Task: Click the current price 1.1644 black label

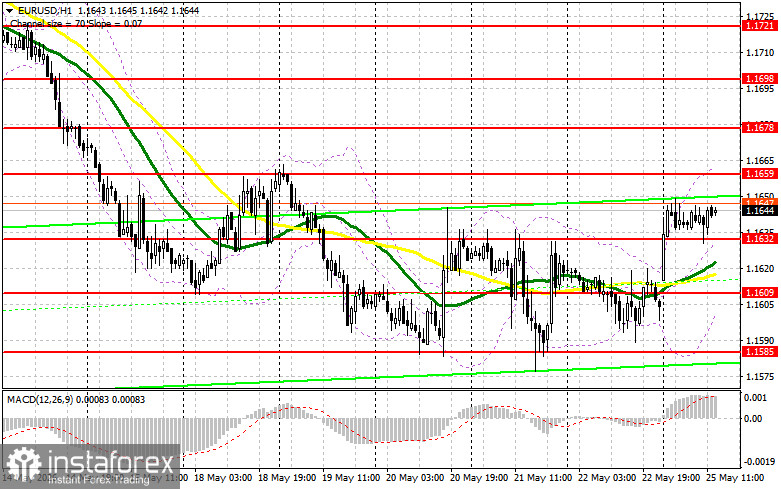Action: coord(759,211)
